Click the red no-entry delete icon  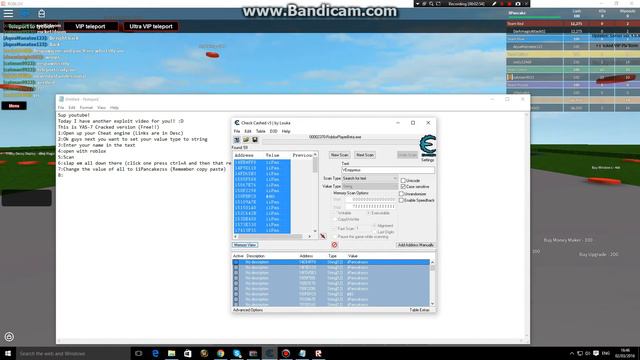334,245
